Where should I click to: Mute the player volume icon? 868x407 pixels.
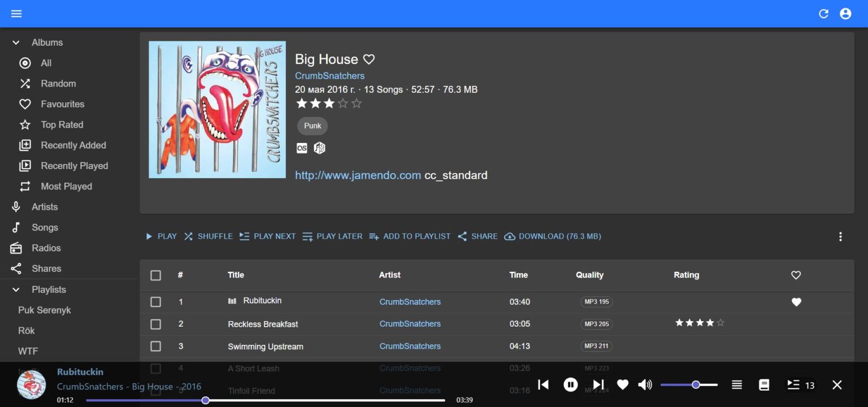(x=645, y=385)
